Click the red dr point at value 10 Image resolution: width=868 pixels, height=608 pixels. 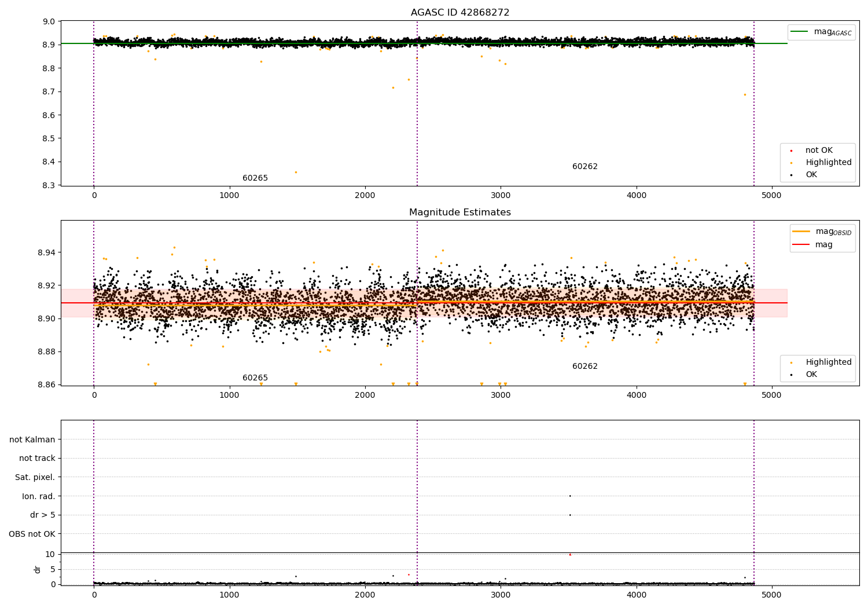570,555
